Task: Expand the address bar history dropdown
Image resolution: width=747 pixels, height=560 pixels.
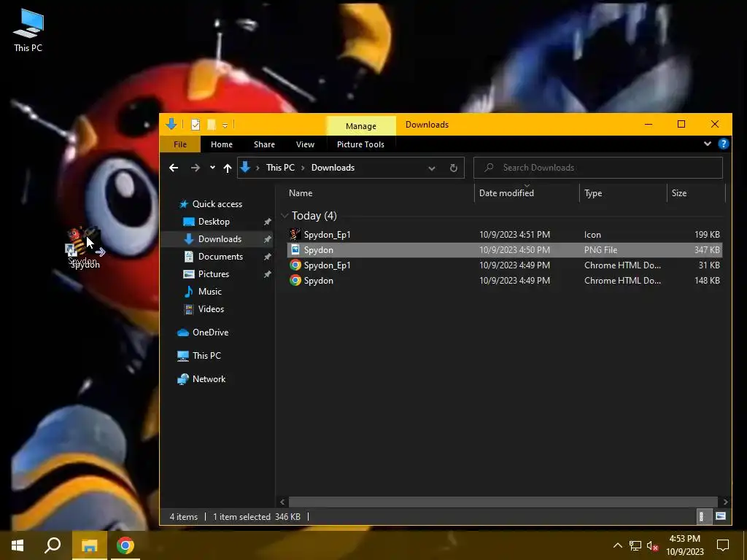Action: (x=432, y=168)
